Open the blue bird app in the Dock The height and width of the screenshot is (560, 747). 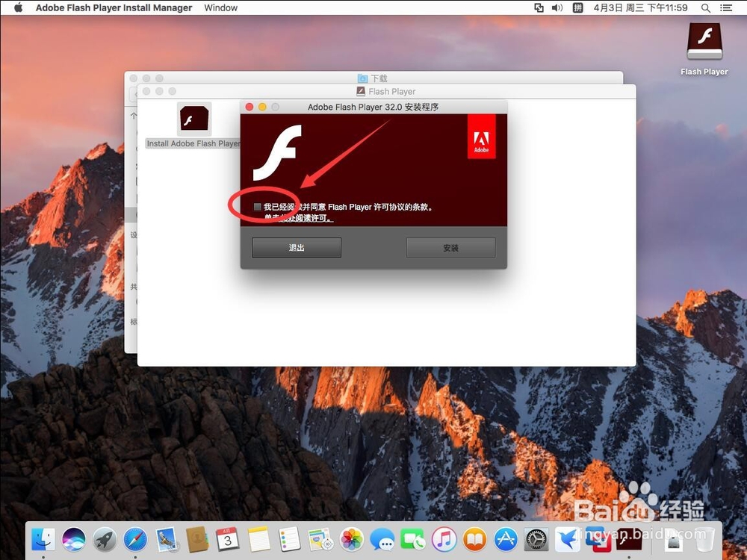(568, 540)
